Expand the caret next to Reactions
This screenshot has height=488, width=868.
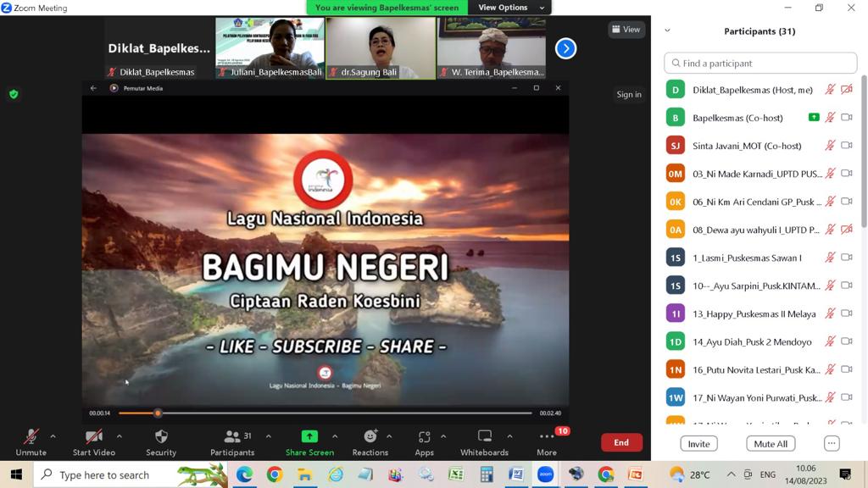[389, 436]
